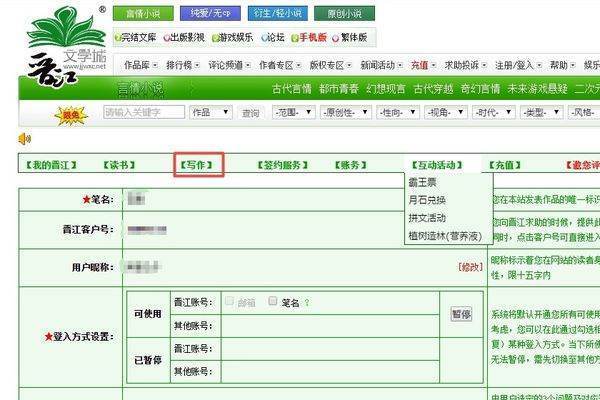Expand the 新闻活动 menu

[381, 65]
